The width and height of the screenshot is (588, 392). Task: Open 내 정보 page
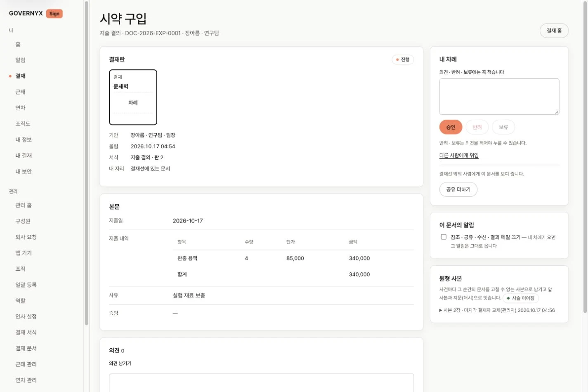[24, 139]
